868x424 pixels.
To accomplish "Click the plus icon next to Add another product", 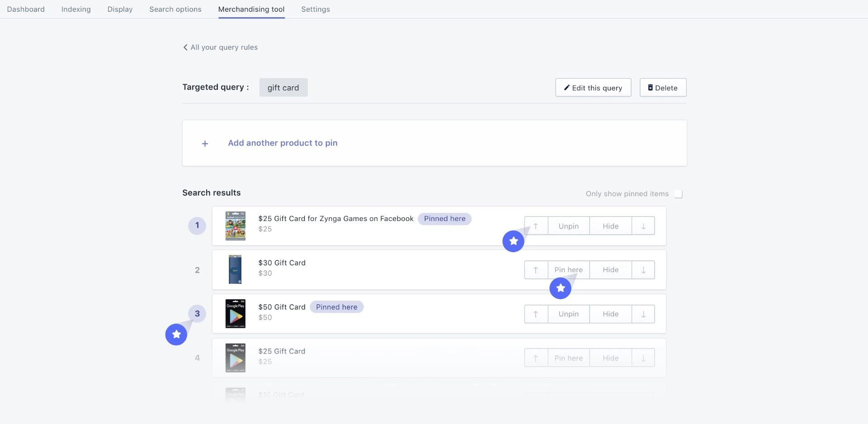I will 205,143.
